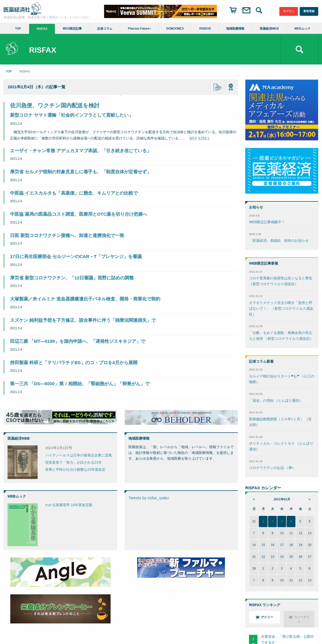Click the header search magnifier icon
The image size is (322, 644).
(259, 10)
